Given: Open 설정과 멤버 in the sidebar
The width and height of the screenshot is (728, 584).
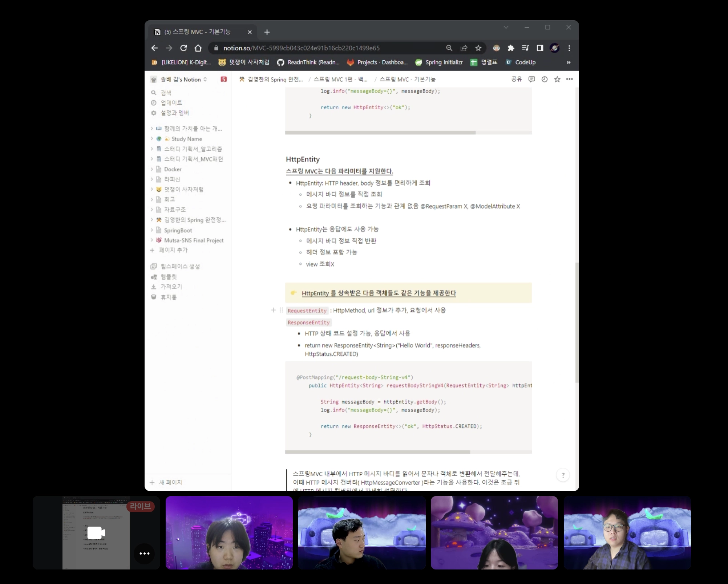Looking at the screenshot, I should point(174,113).
